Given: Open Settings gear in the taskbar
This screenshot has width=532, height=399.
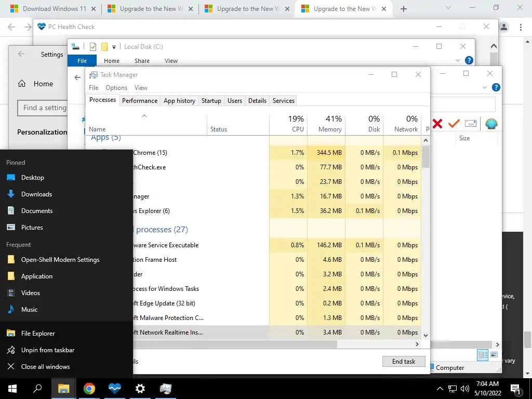Looking at the screenshot, I should click(140, 389).
